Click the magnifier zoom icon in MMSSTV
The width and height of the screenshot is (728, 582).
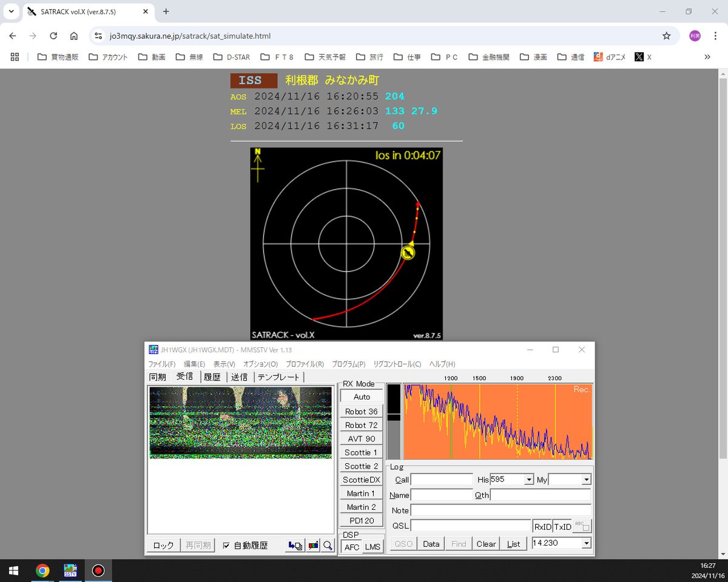[x=328, y=545]
